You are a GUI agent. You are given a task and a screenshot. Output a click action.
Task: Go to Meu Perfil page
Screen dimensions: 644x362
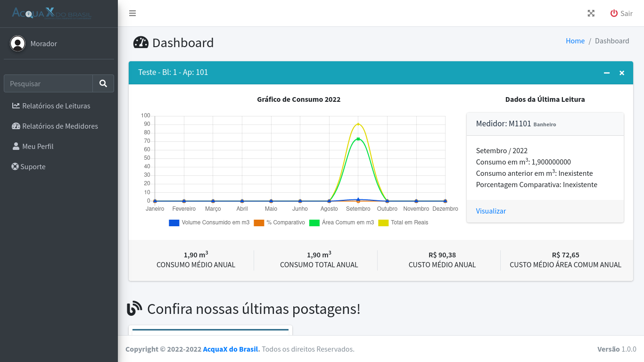tap(37, 146)
